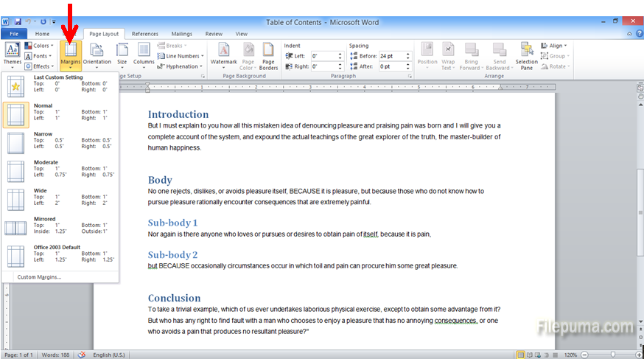Screen dimensions: 644x359
Task: Open the Themes gallery
Action: 13,55
